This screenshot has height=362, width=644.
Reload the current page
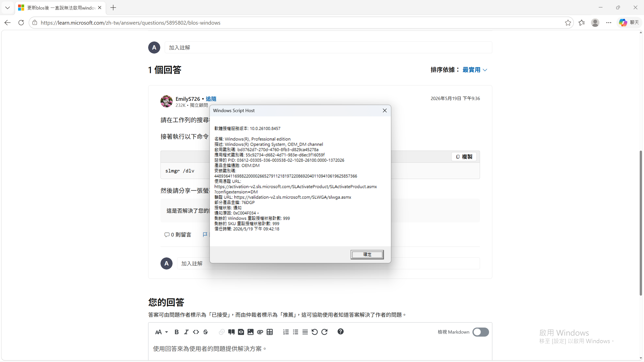[21, 23]
